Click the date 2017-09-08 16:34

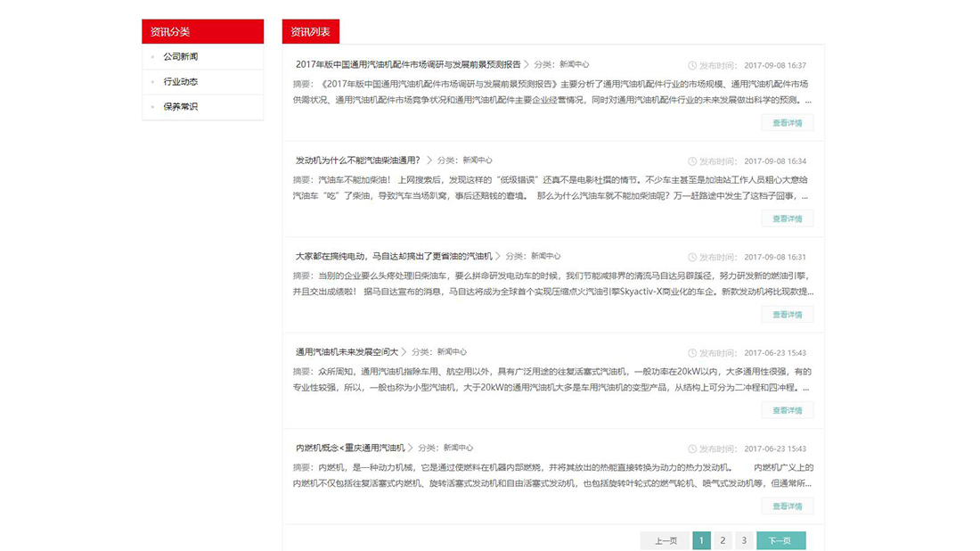(x=775, y=161)
